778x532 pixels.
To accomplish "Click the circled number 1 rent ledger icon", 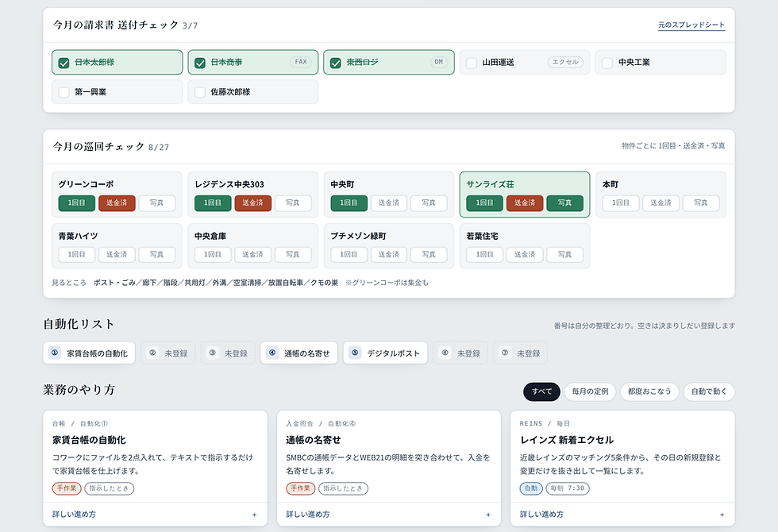I will pos(55,353).
